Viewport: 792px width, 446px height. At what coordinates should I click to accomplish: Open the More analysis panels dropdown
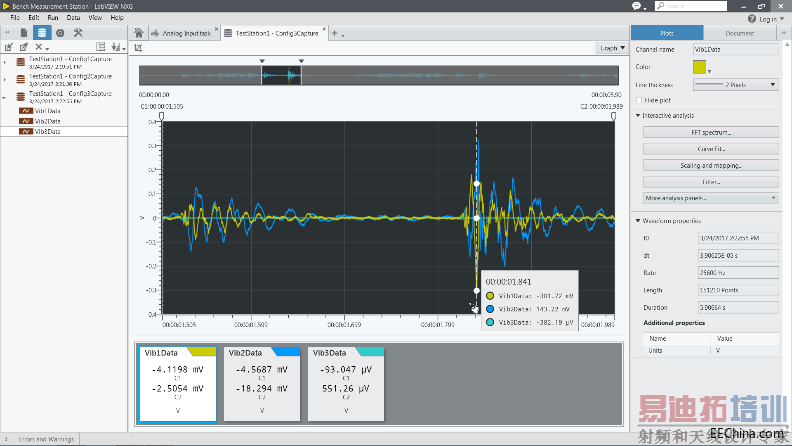point(711,198)
